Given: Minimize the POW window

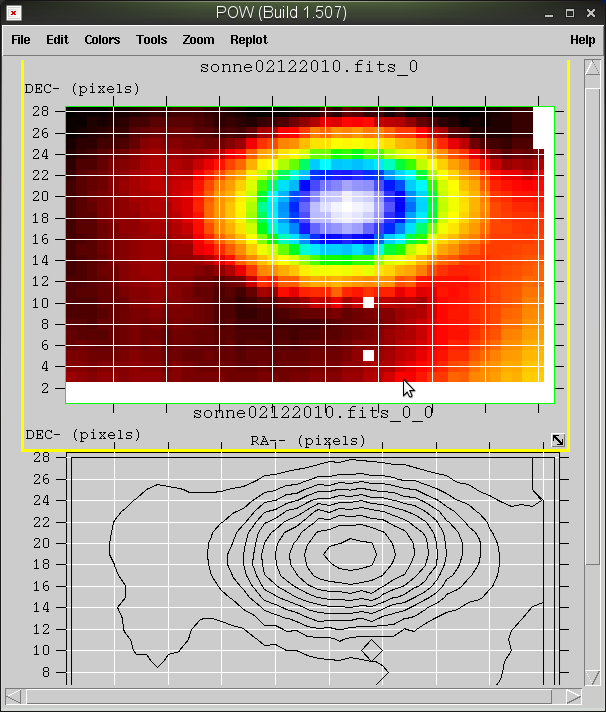Looking at the screenshot, I should 546,13.
